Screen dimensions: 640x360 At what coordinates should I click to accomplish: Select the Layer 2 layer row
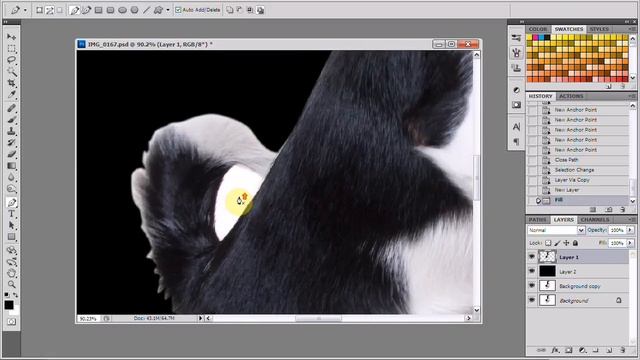click(x=578, y=271)
